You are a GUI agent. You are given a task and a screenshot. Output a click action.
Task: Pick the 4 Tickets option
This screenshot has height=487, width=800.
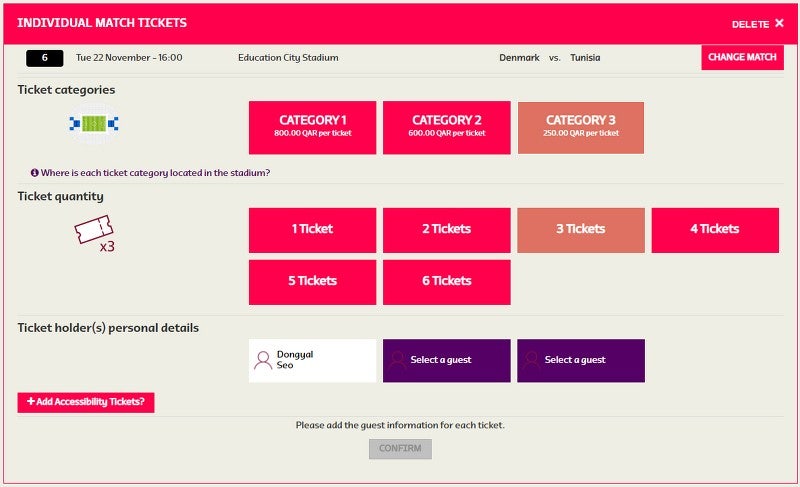coord(715,230)
